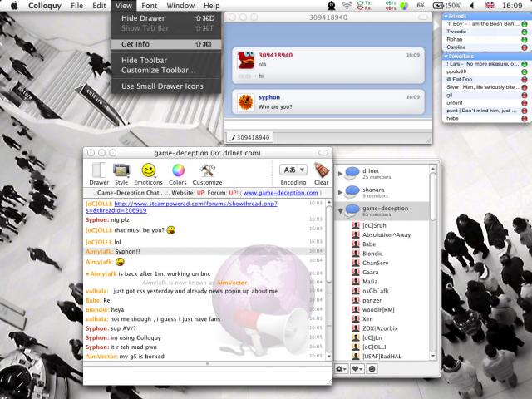Open the Style toolbar button
532x399 pixels.
click(121, 174)
